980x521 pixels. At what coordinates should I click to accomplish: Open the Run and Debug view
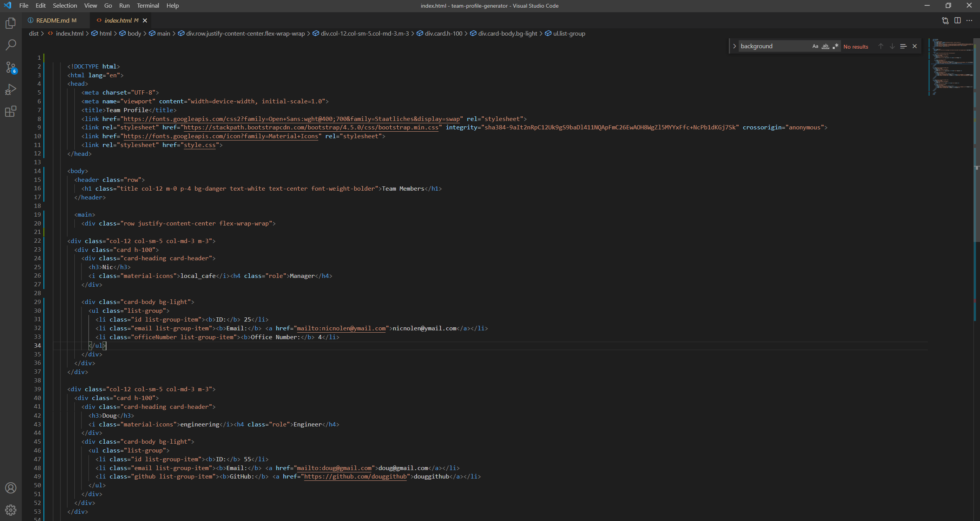pyautogui.click(x=10, y=89)
